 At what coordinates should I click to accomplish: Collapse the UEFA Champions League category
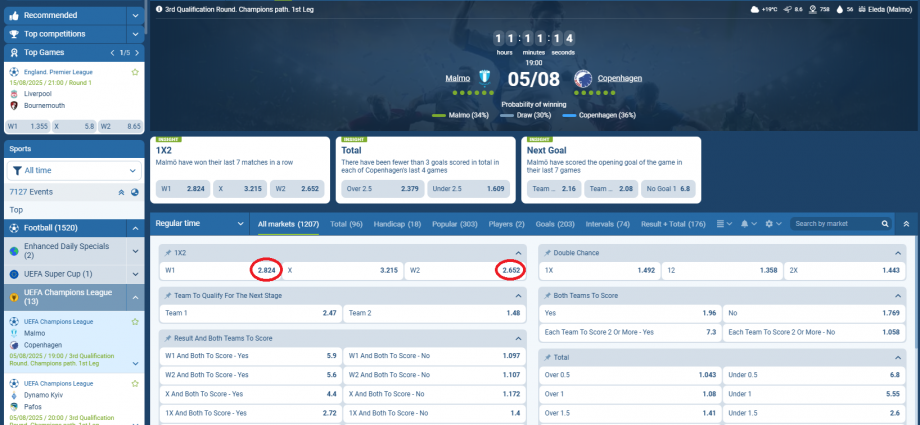tap(135, 298)
